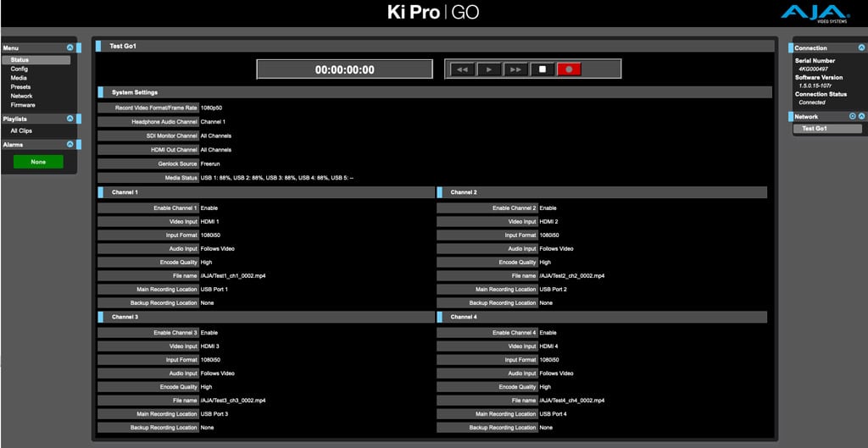This screenshot has width=868, height=448.
Task: Open the Config menu page
Action: click(x=19, y=69)
